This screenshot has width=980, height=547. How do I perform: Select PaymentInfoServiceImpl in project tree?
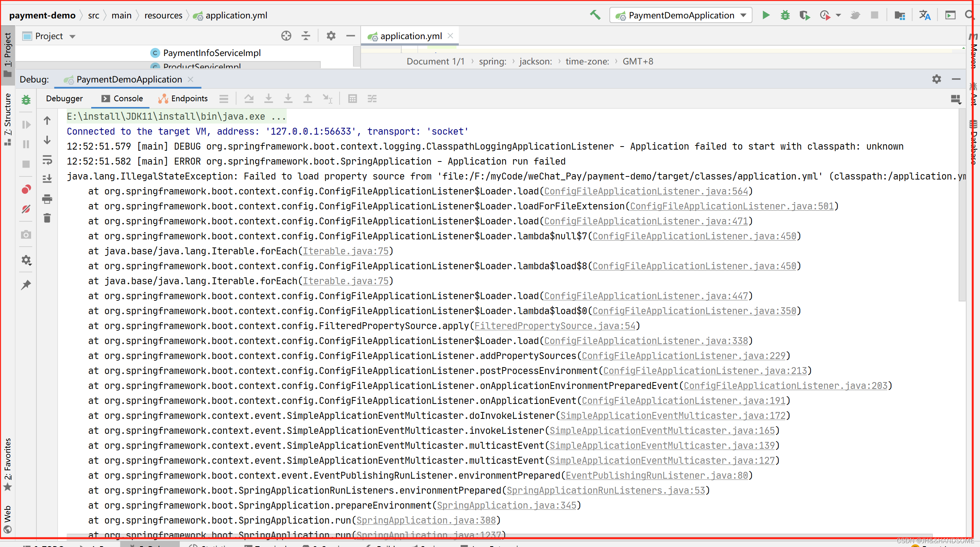pyautogui.click(x=212, y=53)
